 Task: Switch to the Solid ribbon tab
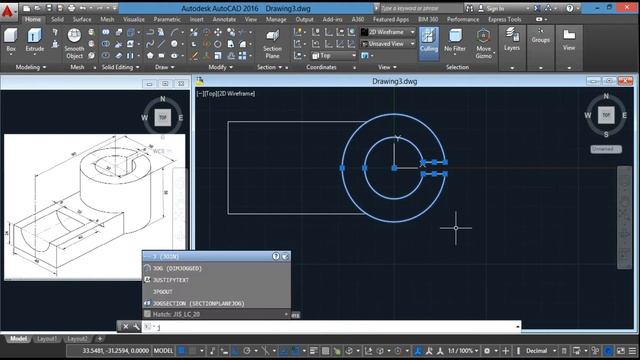point(57,19)
